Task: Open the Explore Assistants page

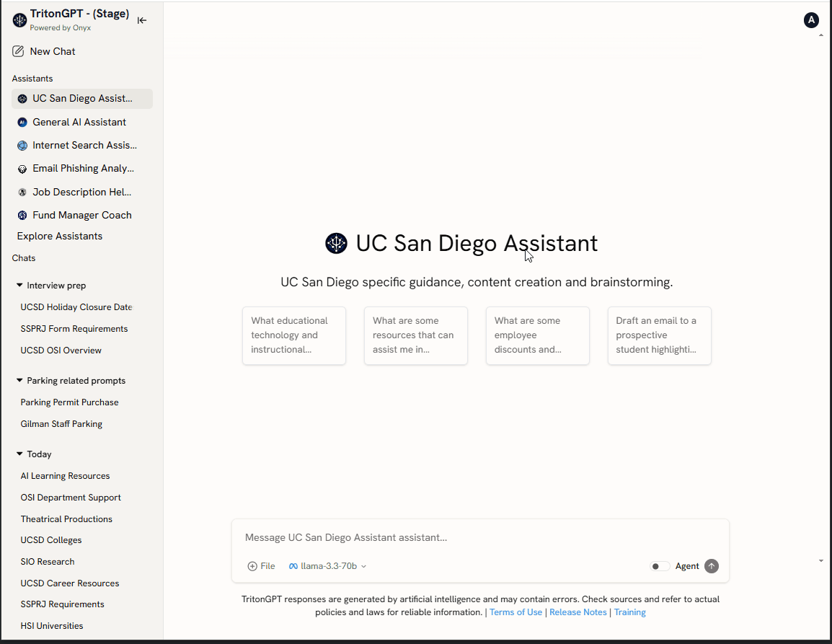Action: pyautogui.click(x=59, y=236)
